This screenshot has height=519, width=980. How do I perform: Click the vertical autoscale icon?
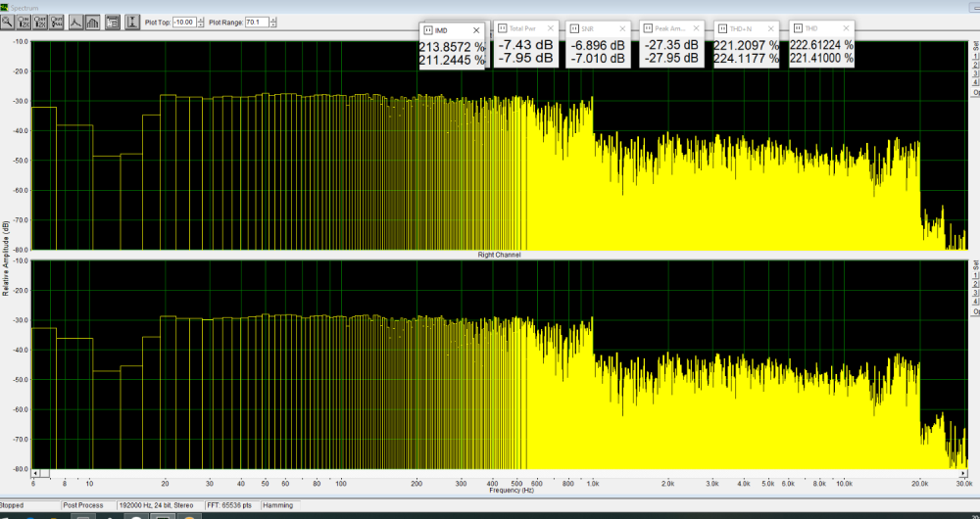(132, 21)
